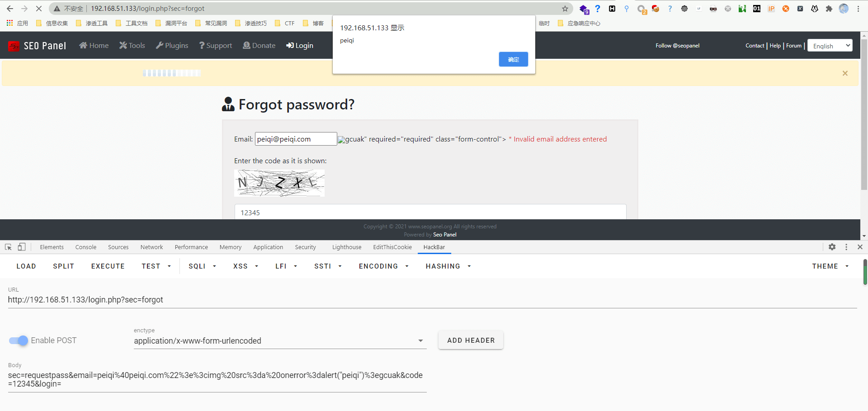Click the Email input field
The width and height of the screenshot is (868, 411).
point(296,139)
